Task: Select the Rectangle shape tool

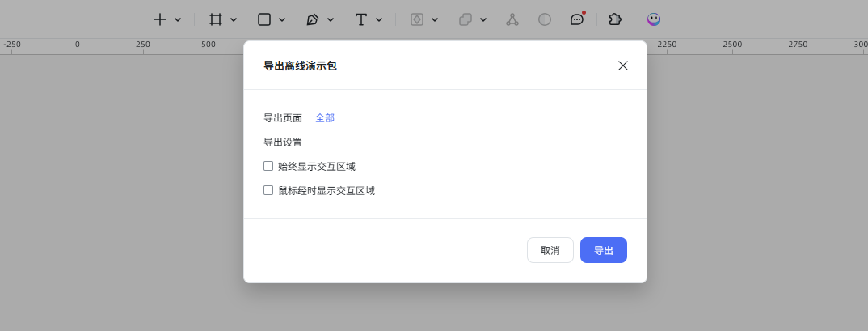Action: (264, 19)
